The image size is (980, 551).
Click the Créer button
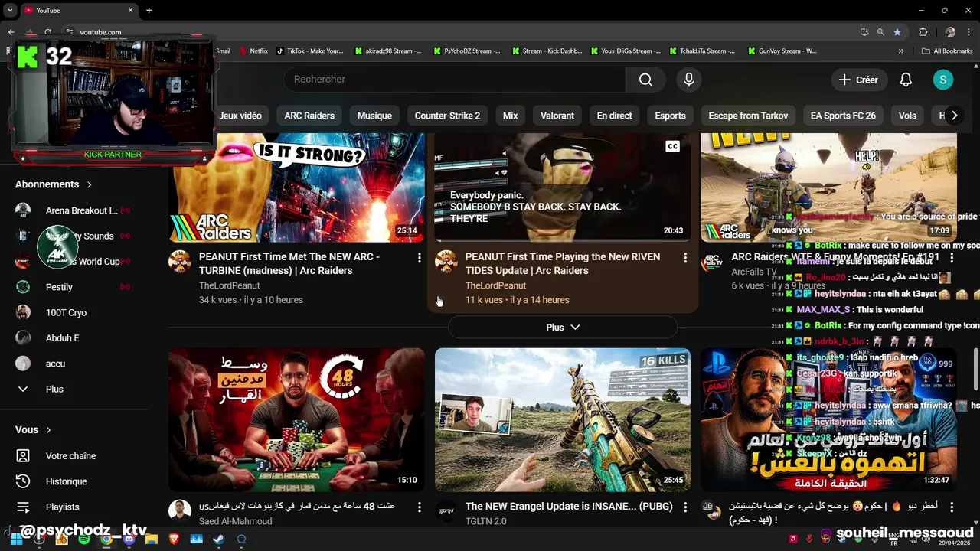[858, 80]
